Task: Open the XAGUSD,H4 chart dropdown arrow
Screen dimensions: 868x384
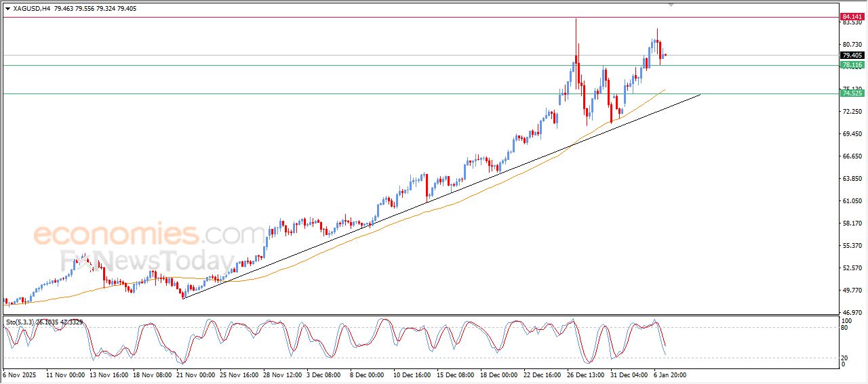Action: (7, 9)
